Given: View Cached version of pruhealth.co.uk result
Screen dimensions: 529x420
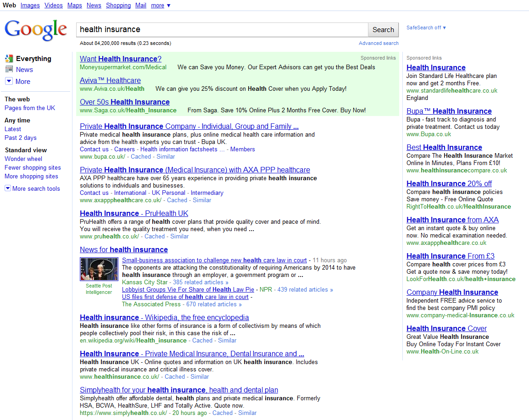Looking at the screenshot, I should click(x=155, y=237).
